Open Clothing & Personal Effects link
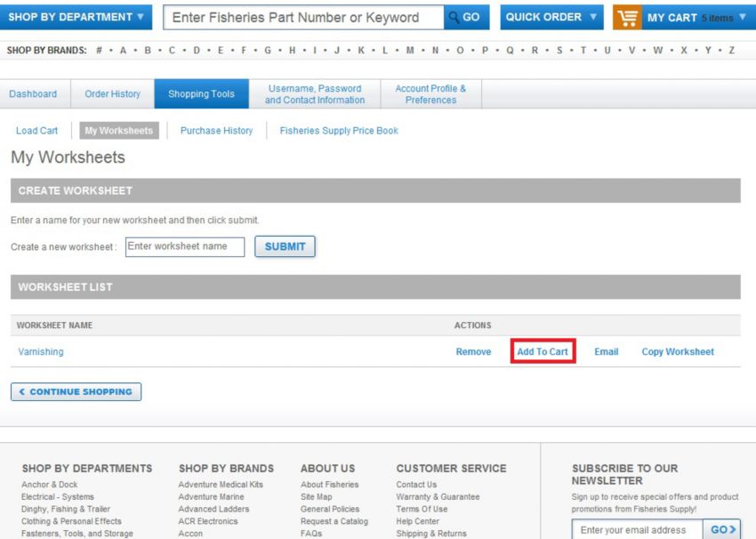This screenshot has height=539, width=756. [71, 521]
